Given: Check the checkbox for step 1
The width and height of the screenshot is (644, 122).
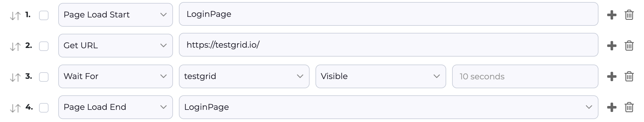Looking at the screenshot, I should click(44, 15).
